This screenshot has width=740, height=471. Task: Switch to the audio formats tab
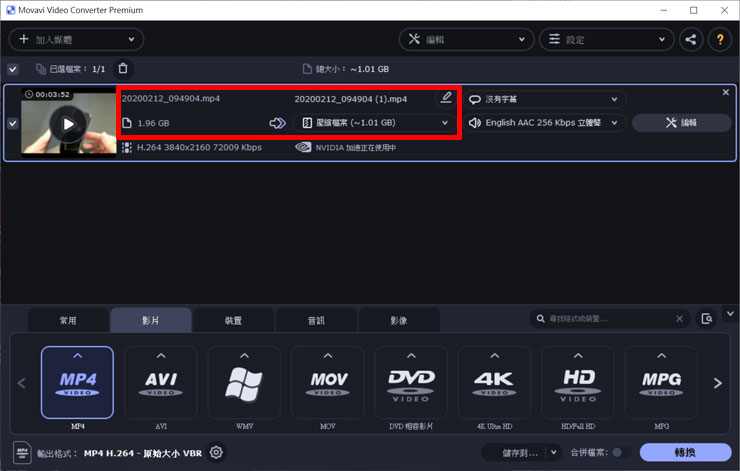point(316,320)
